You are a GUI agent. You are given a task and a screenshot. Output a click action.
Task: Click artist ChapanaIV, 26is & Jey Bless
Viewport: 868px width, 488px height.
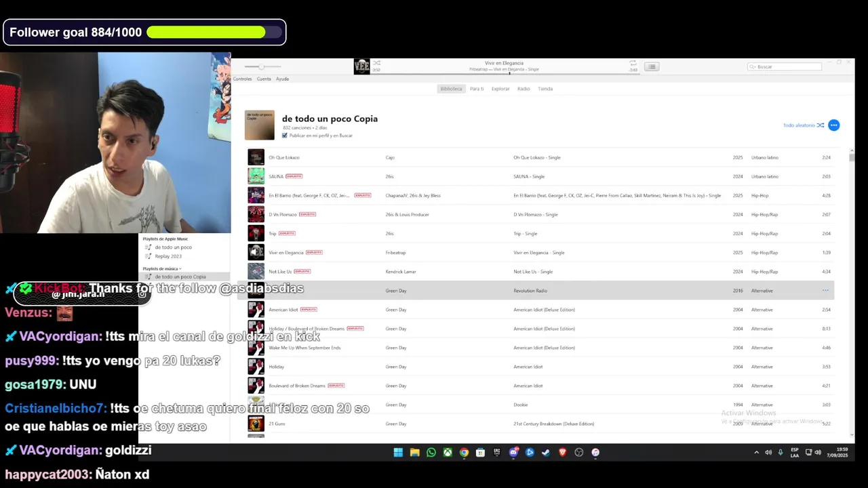click(413, 195)
